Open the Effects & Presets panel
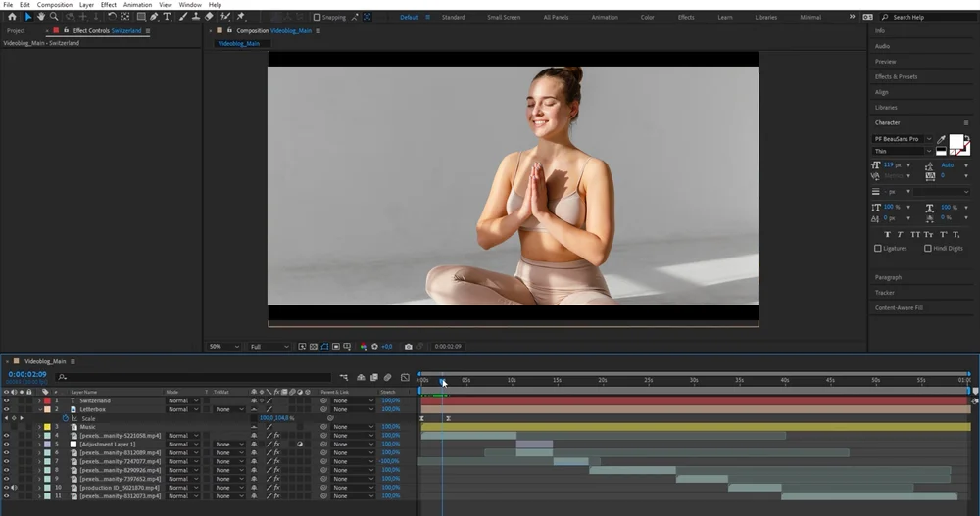This screenshot has width=980, height=516. click(x=896, y=76)
